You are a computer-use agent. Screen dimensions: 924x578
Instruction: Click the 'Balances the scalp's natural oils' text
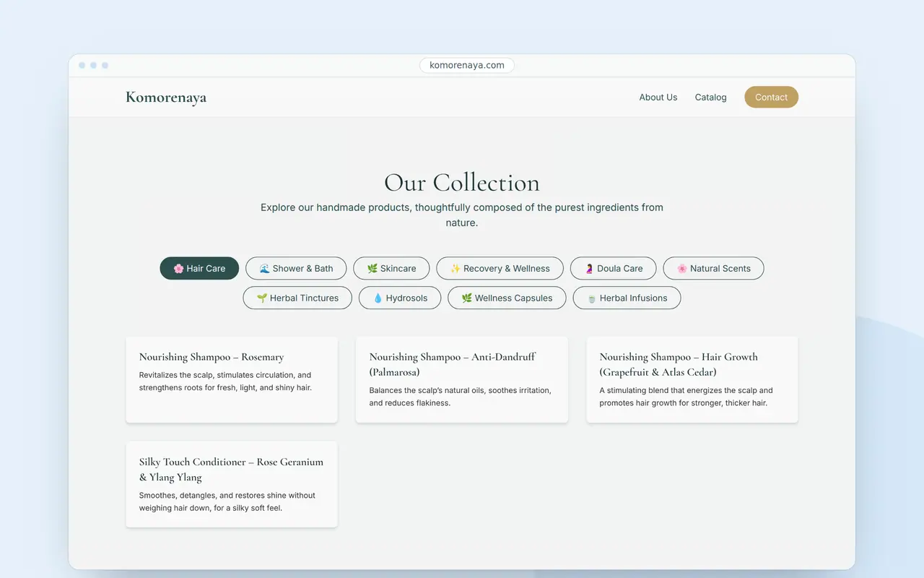460,397
